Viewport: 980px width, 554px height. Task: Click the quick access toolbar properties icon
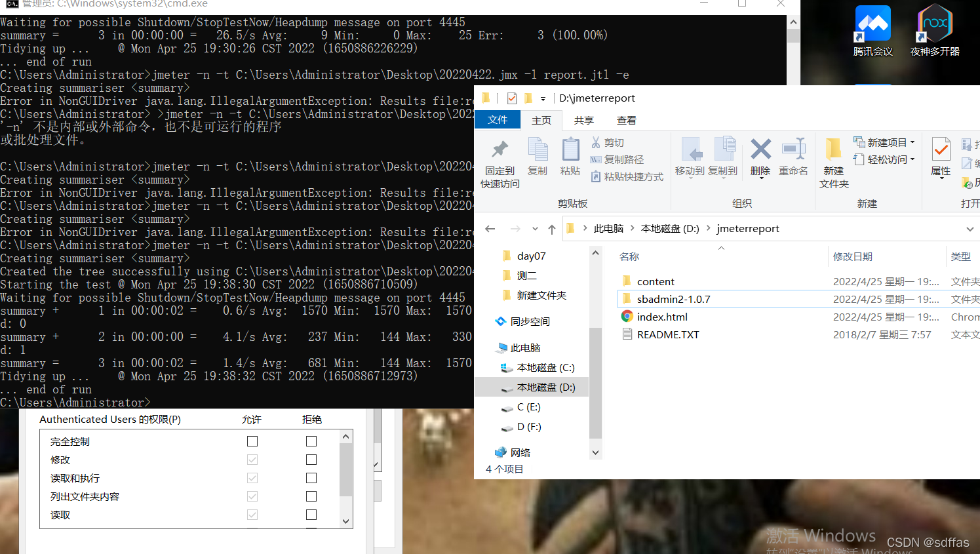tap(512, 98)
